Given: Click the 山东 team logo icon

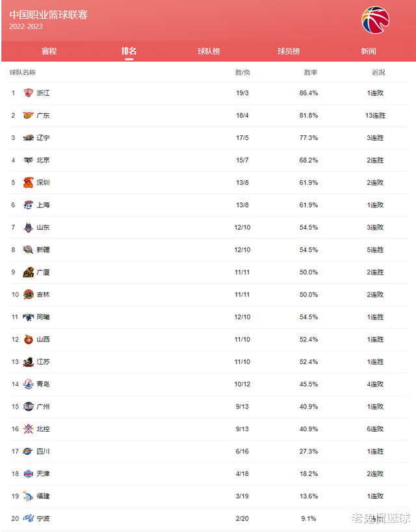Looking at the screenshot, I should click(x=28, y=227).
